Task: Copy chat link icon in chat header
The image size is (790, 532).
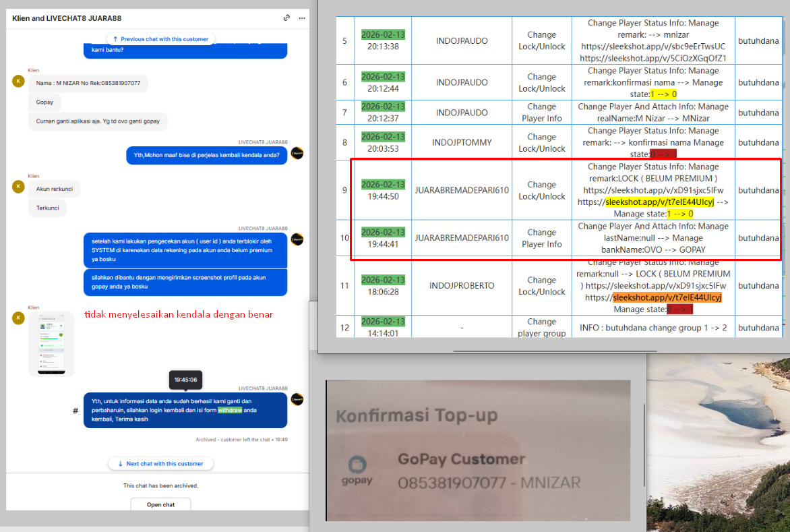Action: click(286, 18)
